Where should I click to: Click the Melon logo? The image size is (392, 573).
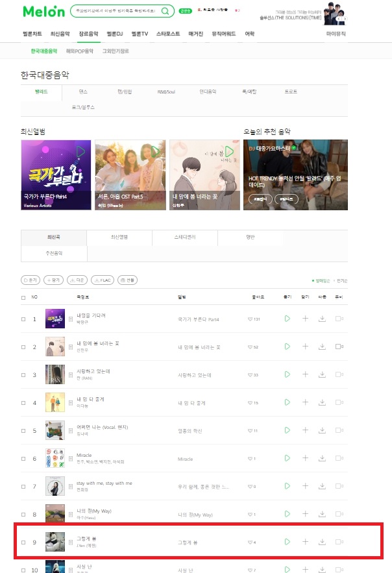[44, 11]
